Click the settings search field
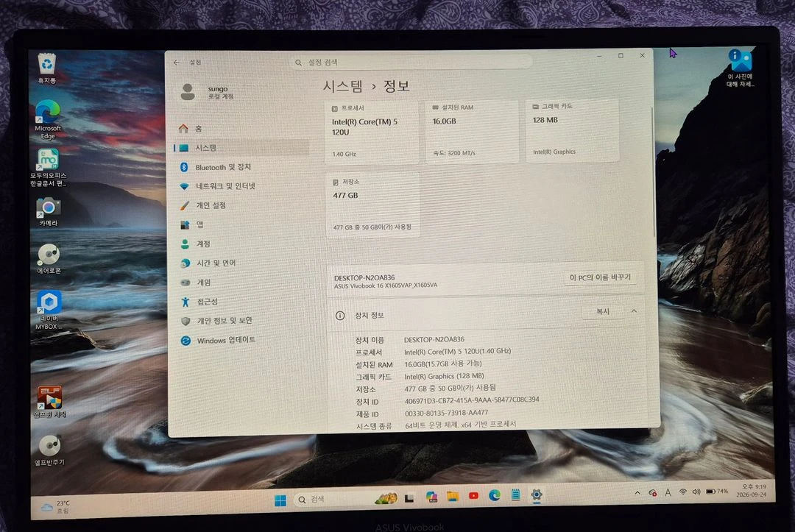The image size is (795, 532). point(411,63)
